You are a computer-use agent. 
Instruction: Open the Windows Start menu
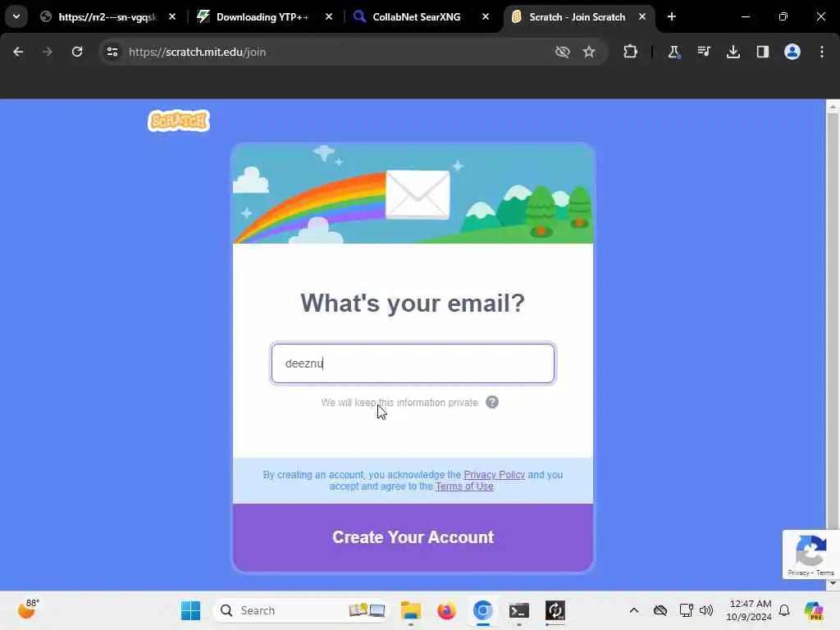pyautogui.click(x=190, y=610)
